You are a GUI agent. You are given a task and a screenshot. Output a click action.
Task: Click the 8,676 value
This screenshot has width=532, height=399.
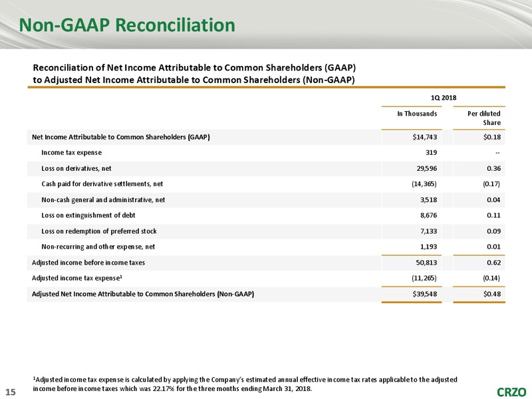(x=428, y=215)
